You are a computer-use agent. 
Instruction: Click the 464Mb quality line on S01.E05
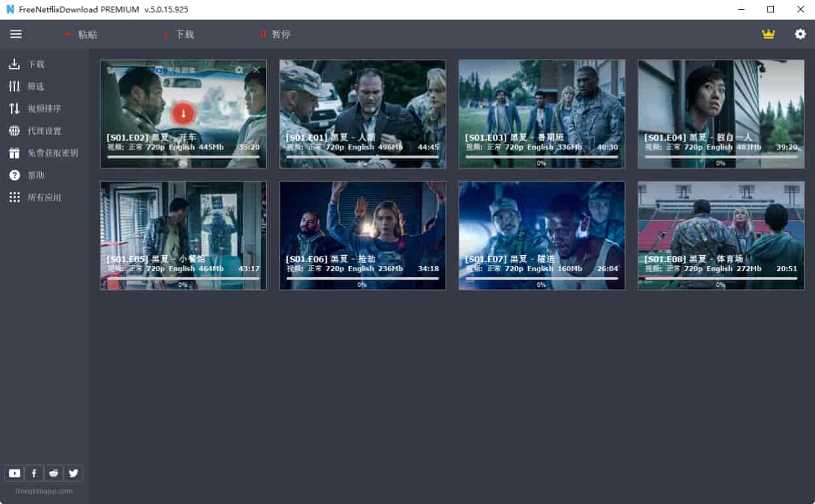tap(166, 269)
